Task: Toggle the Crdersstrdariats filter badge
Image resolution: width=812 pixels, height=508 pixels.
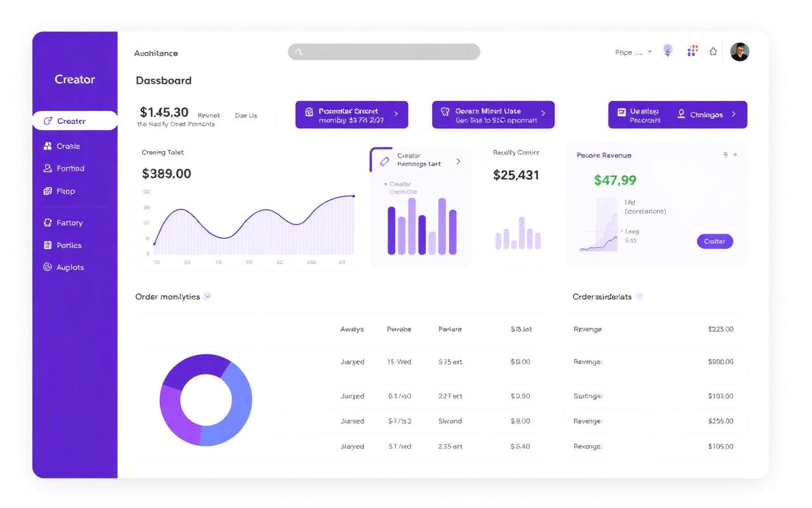Action: 640,296
